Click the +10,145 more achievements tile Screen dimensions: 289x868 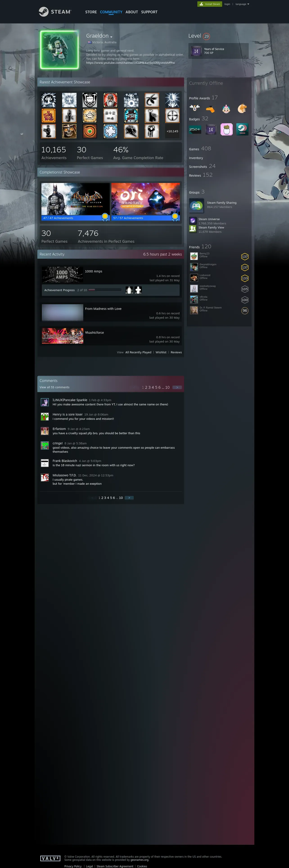tap(172, 131)
